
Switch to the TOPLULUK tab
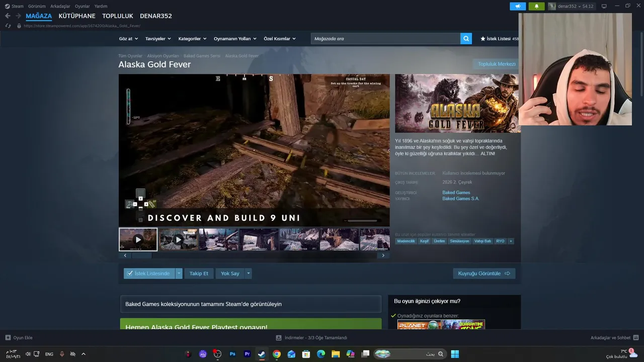[x=118, y=16]
